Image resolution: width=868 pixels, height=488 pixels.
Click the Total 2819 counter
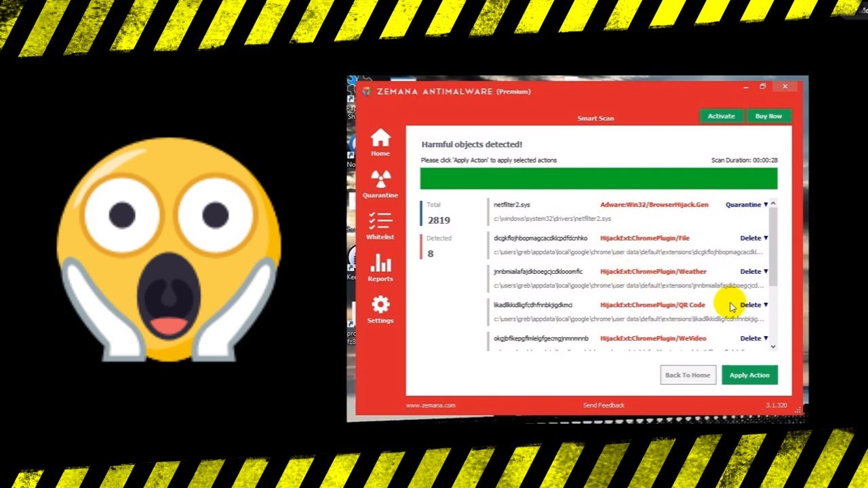pyautogui.click(x=439, y=213)
